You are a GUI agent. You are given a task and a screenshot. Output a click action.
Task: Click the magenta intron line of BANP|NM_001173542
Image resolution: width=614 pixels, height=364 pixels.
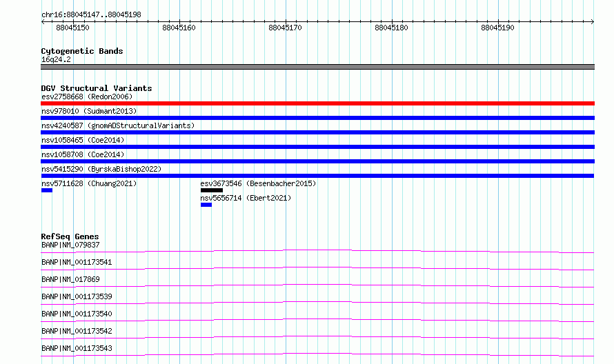tap(317, 336)
